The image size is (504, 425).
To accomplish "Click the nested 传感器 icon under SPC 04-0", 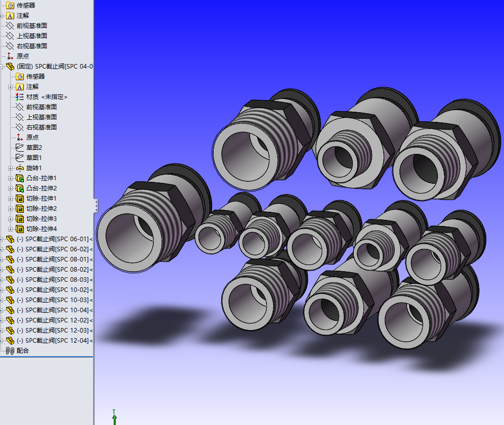I will click(20, 77).
